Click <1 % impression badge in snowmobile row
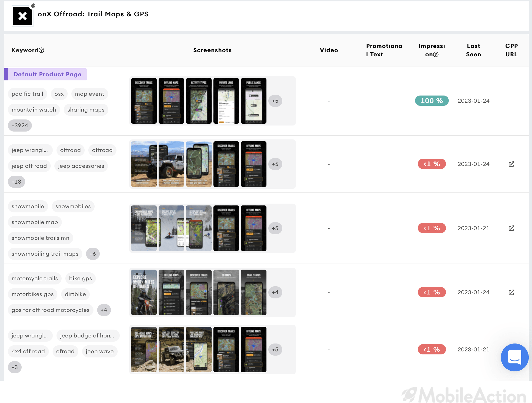This screenshot has width=532, height=403. pyautogui.click(x=432, y=228)
